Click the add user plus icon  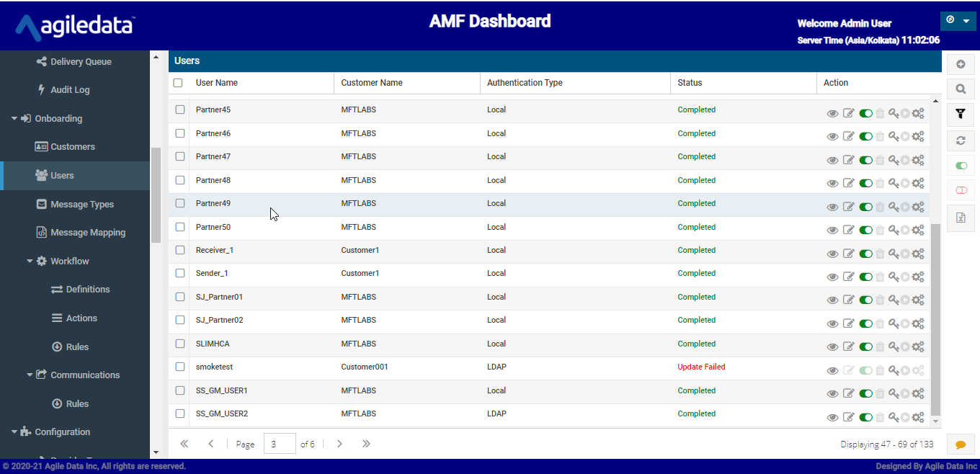tap(960, 64)
